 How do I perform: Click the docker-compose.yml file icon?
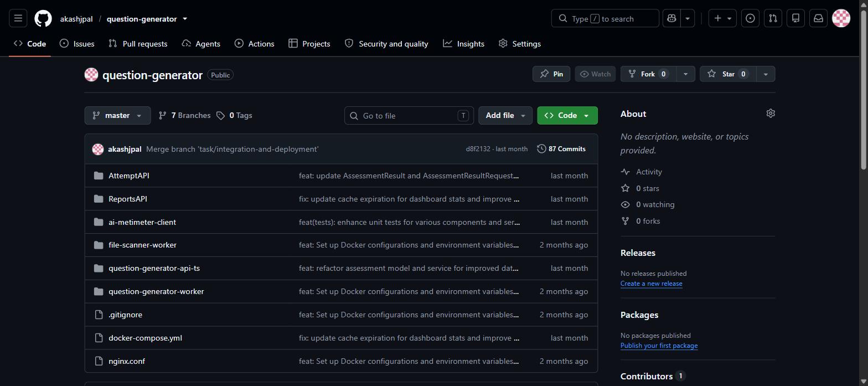(x=99, y=338)
